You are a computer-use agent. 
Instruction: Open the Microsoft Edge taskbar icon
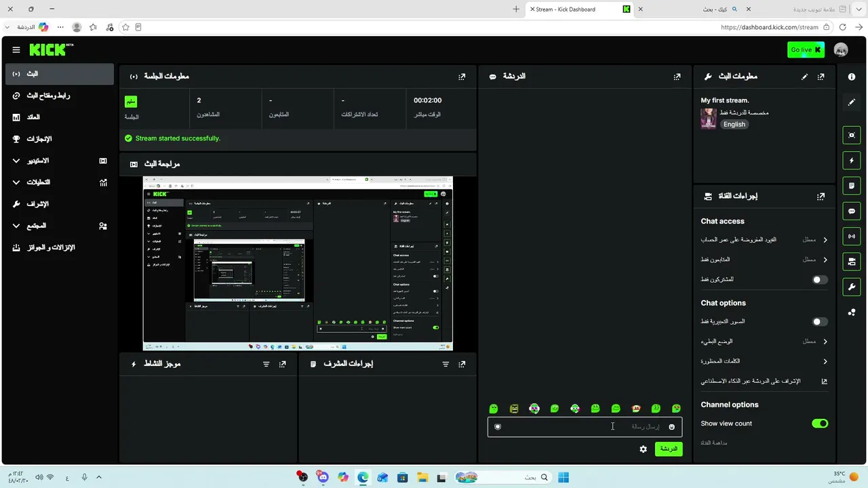pos(363,477)
